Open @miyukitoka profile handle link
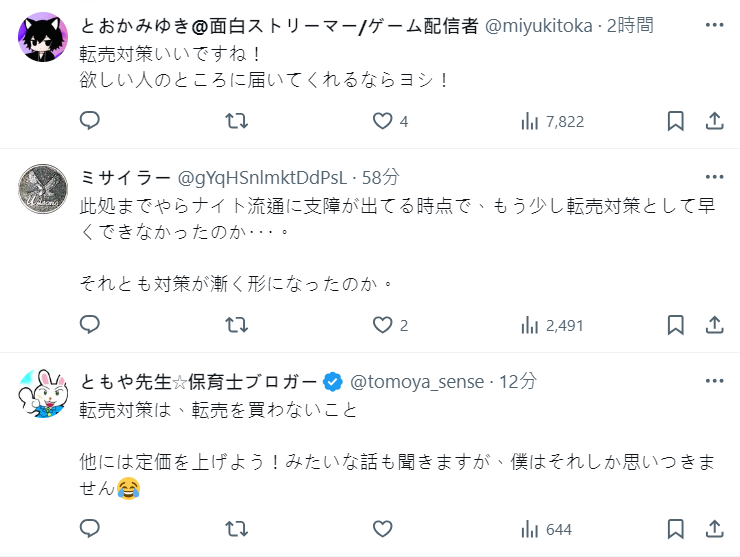Screen dimensions: 740x557 point(541,27)
